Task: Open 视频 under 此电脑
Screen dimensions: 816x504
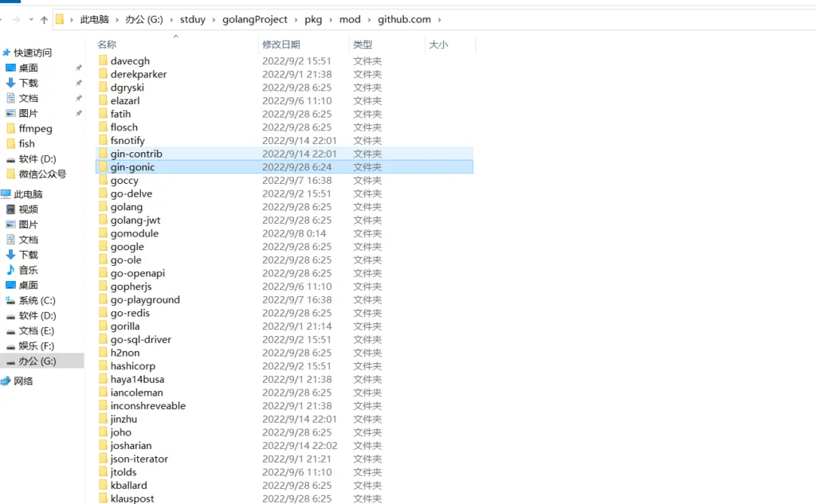Action: tap(28, 209)
